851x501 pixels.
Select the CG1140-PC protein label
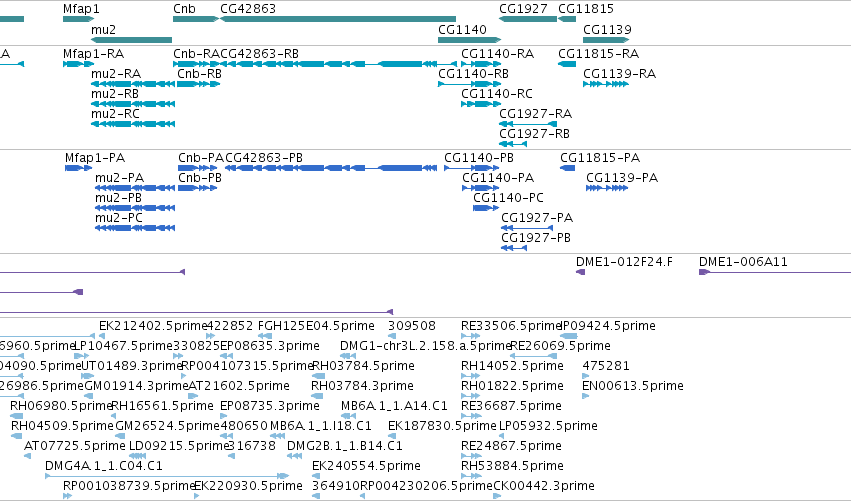point(509,198)
